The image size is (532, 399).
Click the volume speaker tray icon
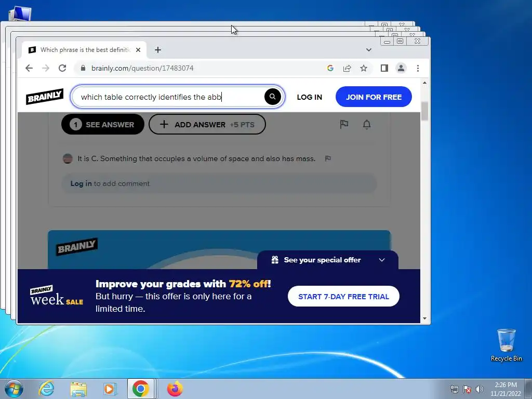[x=479, y=389]
